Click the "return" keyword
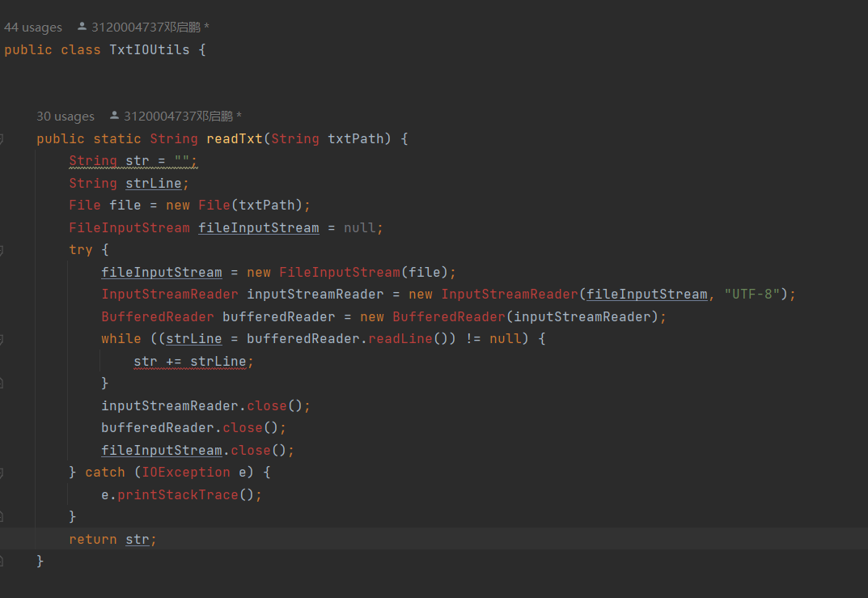Image resolution: width=868 pixels, height=598 pixels. (x=93, y=539)
